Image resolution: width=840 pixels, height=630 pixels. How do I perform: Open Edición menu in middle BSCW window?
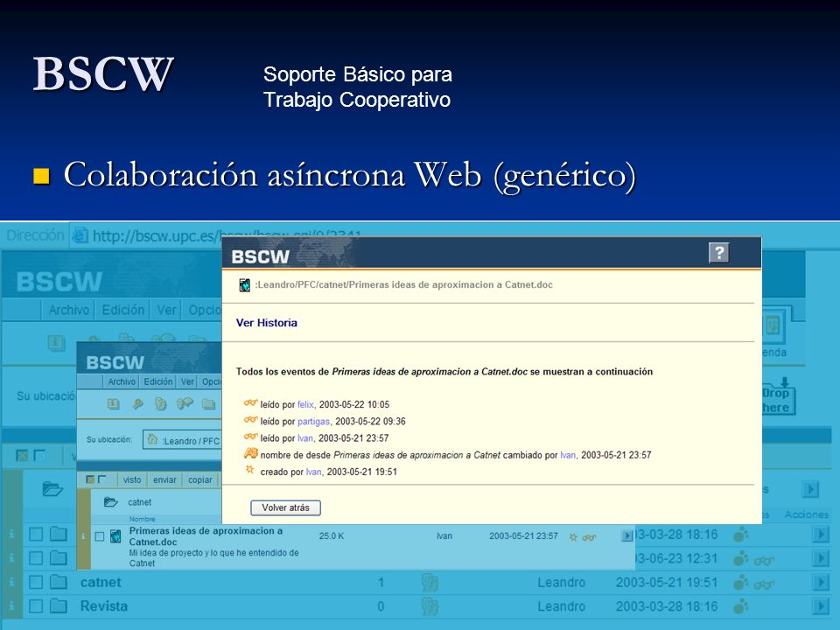pyautogui.click(x=158, y=381)
